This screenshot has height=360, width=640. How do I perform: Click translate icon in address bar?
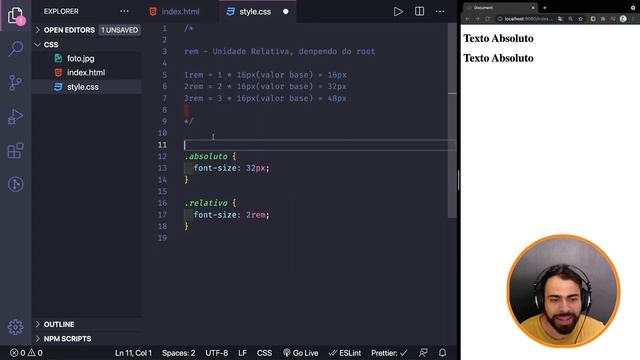coord(560,19)
